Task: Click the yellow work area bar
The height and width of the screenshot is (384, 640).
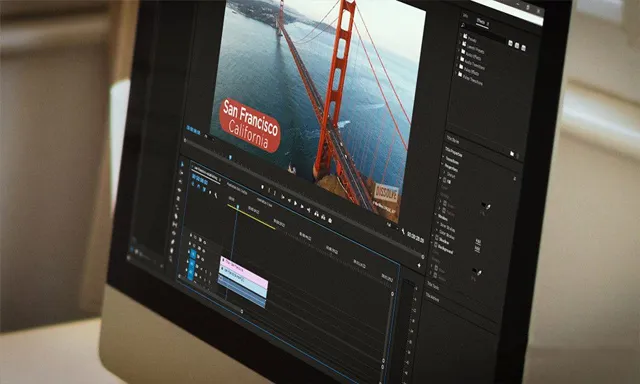Action: tap(251, 217)
